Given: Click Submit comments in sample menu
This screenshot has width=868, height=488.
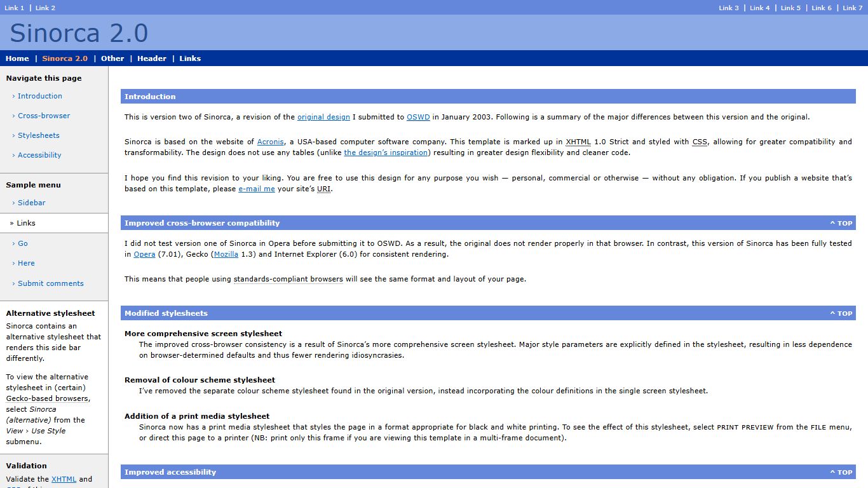Looking at the screenshot, I should pyautogui.click(x=50, y=283).
